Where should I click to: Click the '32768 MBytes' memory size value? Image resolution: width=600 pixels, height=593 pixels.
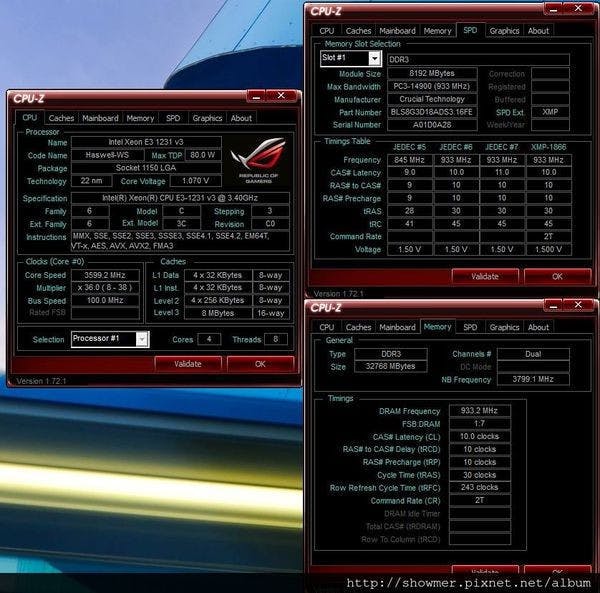click(x=391, y=366)
